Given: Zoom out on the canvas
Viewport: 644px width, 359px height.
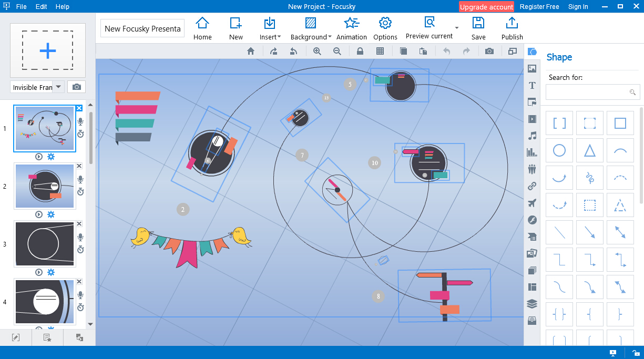Looking at the screenshot, I should tap(337, 51).
